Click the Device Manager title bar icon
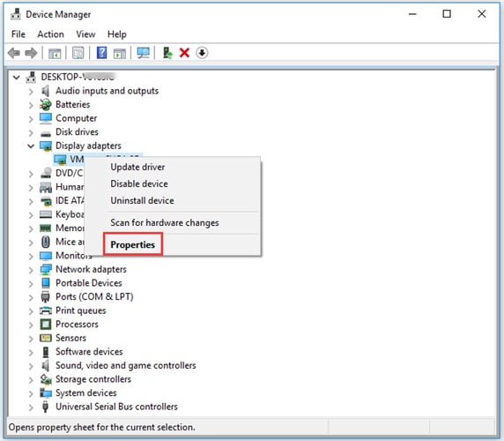 click(16, 14)
